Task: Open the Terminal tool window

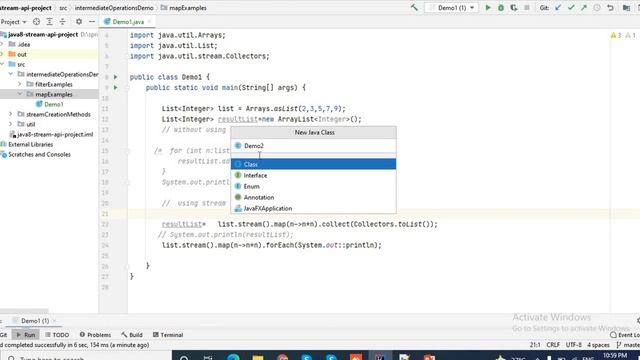Action: [168, 335]
